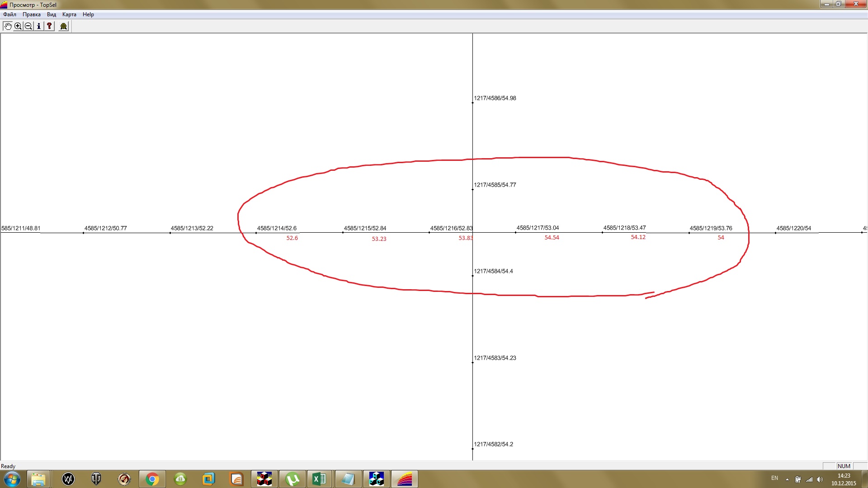868x488 pixels.
Task: Open the Файл menu
Action: pos(9,14)
